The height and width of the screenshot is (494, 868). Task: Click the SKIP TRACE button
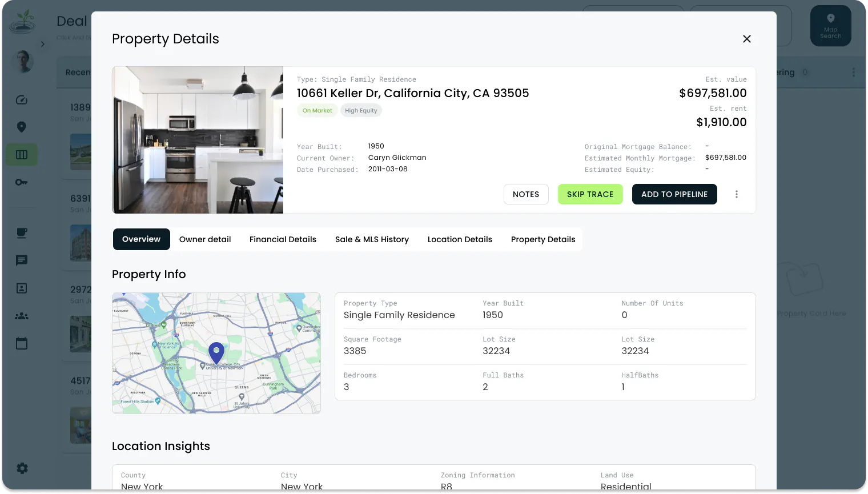pos(590,194)
